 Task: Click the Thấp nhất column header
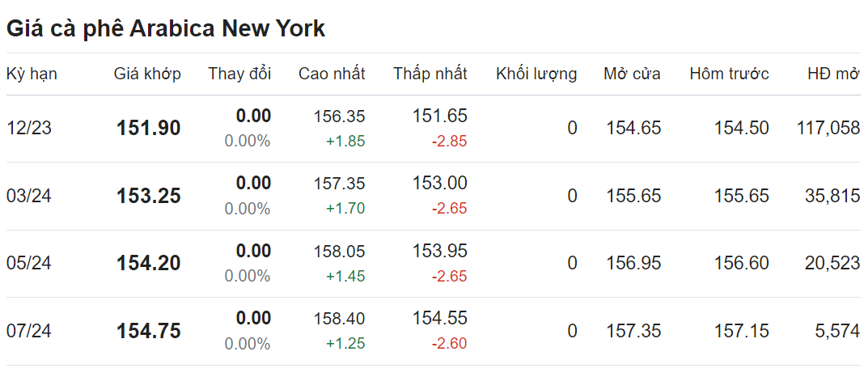click(x=430, y=74)
